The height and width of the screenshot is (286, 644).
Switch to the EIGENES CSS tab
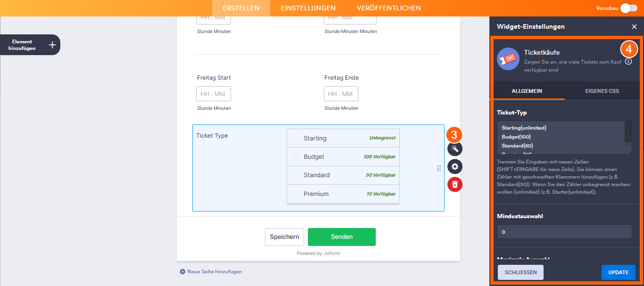602,91
